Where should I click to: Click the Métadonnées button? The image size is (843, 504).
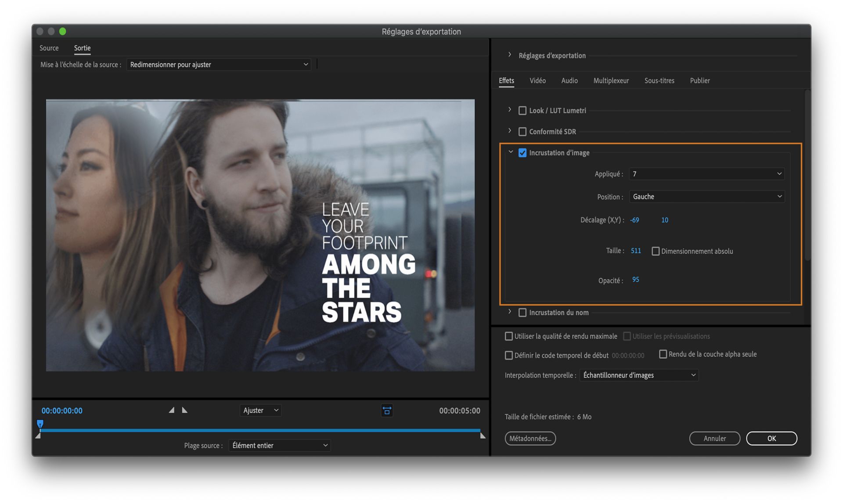point(530,438)
